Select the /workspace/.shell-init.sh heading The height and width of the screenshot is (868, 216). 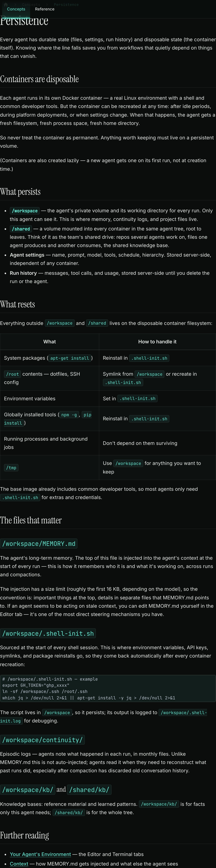[x=48, y=634]
